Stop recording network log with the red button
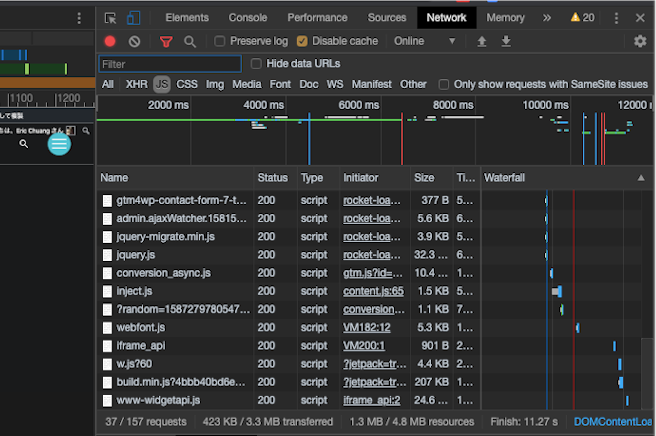Image resolution: width=656 pixels, height=436 pixels. click(110, 41)
